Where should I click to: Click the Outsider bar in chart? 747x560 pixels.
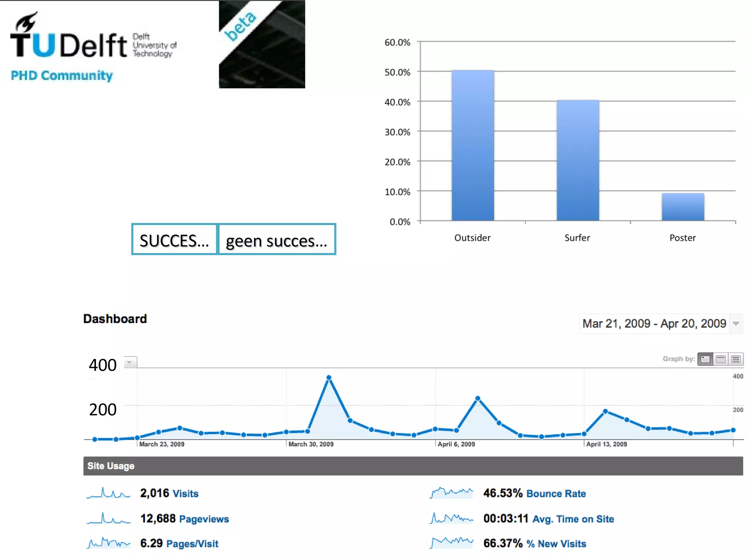pos(473,146)
